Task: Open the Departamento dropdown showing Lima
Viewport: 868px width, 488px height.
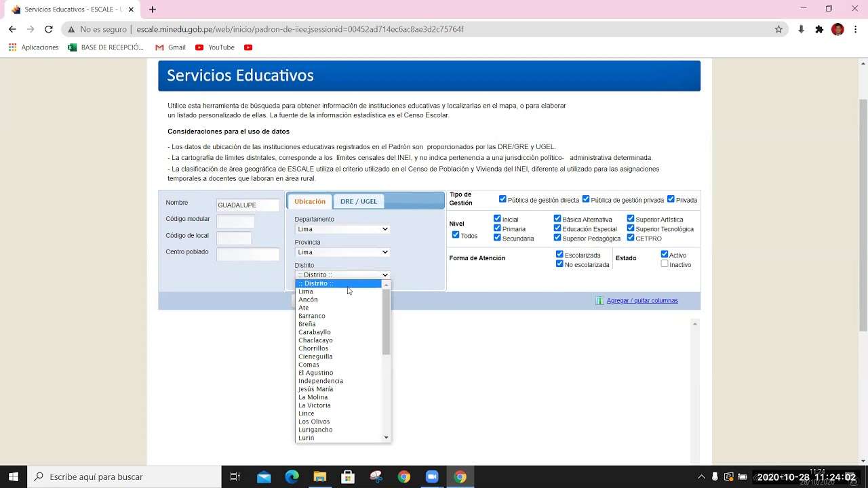Action: [x=342, y=229]
